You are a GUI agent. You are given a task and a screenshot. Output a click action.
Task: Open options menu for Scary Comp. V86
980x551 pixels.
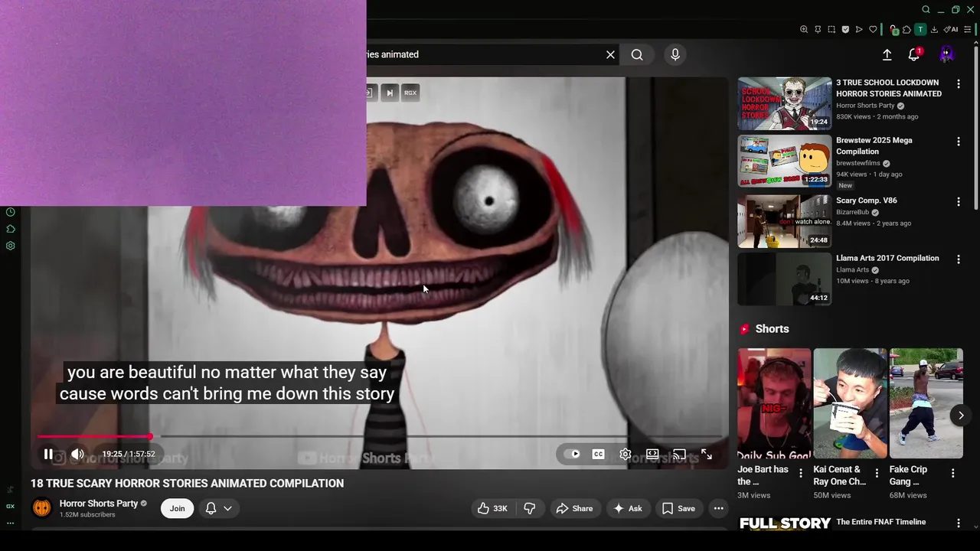coord(958,201)
